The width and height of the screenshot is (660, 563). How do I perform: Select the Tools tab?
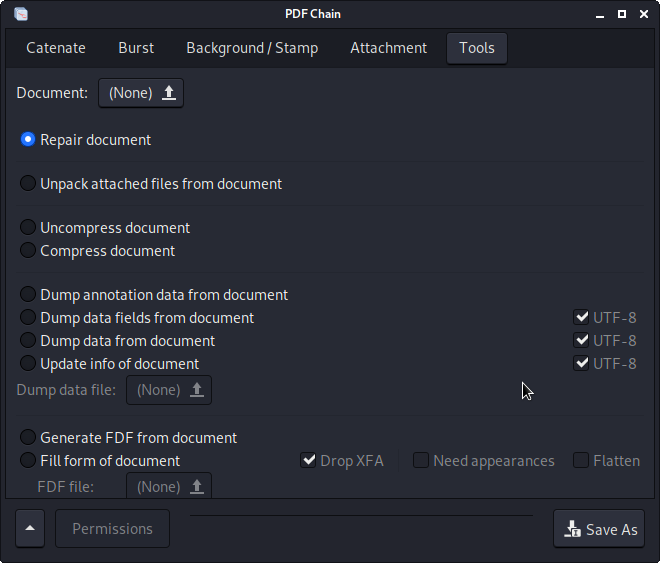coord(476,48)
